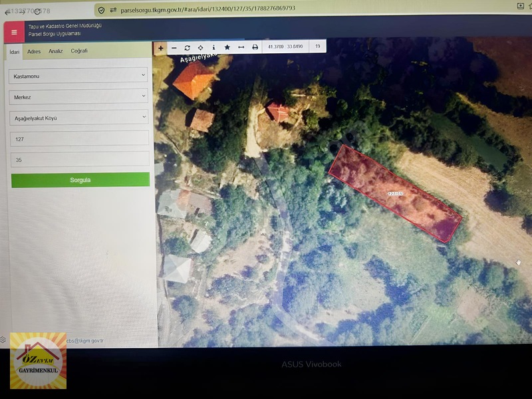Focus the block number field containing 127
Viewport: 532px width, 399px height.
(x=79, y=138)
